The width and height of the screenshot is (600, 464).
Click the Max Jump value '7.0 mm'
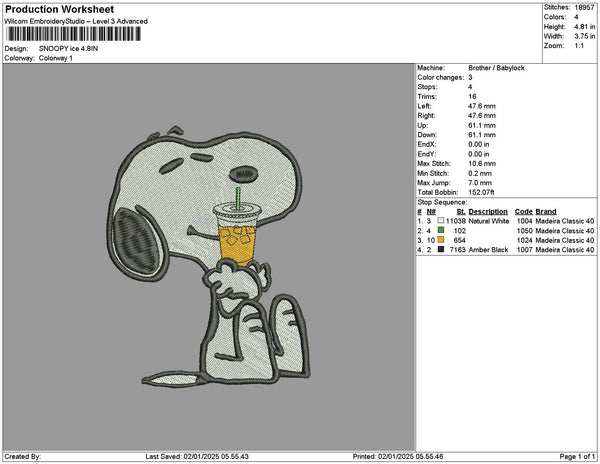point(480,183)
